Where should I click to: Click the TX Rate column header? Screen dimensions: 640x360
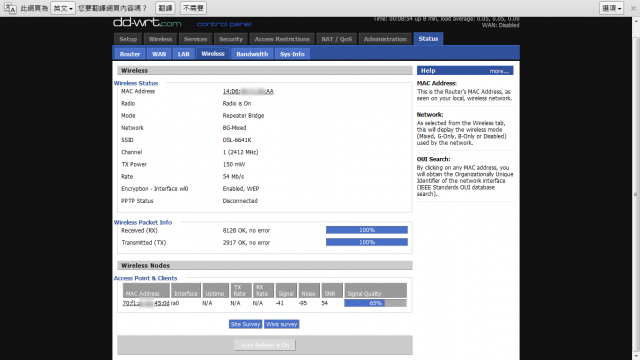(x=241, y=291)
